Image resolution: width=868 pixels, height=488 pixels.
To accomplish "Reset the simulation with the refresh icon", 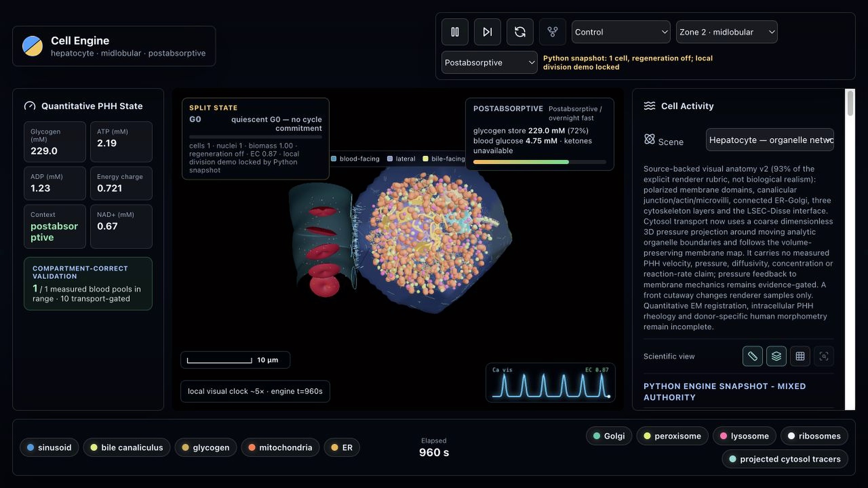I will (520, 32).
